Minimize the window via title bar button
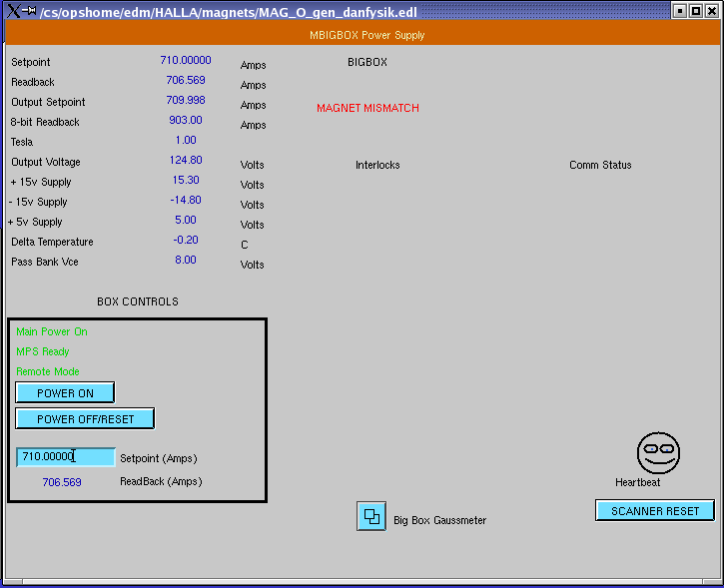The image size is (724, 588). point(679,11)
